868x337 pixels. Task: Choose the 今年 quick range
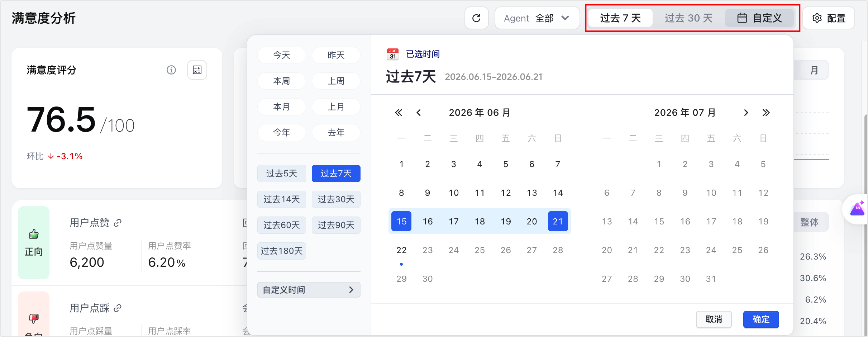pos(282,133)
